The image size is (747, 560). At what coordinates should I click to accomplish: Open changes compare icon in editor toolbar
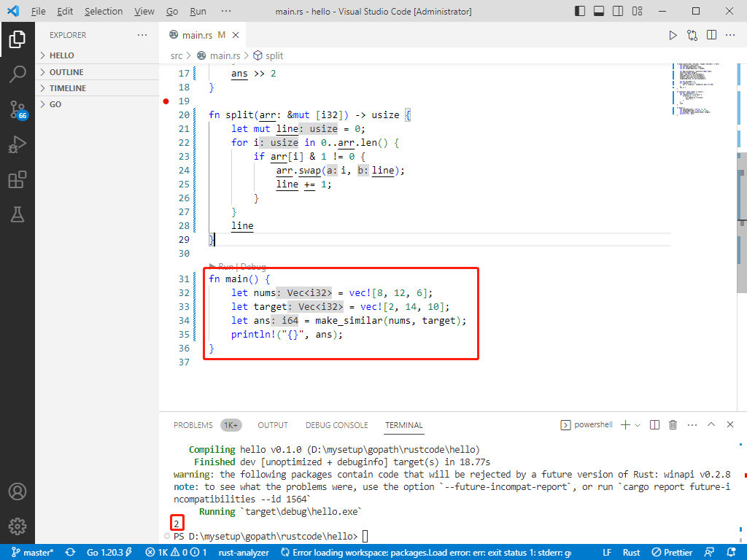click(x=692, y=35)
